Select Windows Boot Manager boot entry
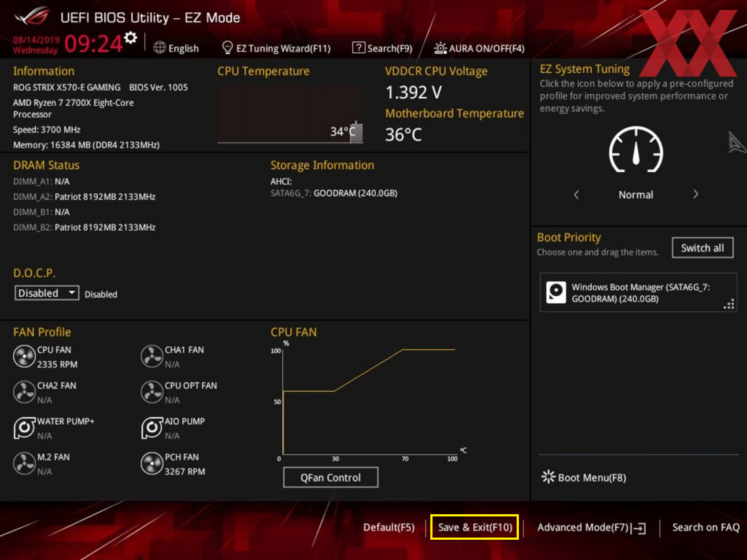Image resolution: width=747 pixels, height=560 pixels. (x=638, y=293)
